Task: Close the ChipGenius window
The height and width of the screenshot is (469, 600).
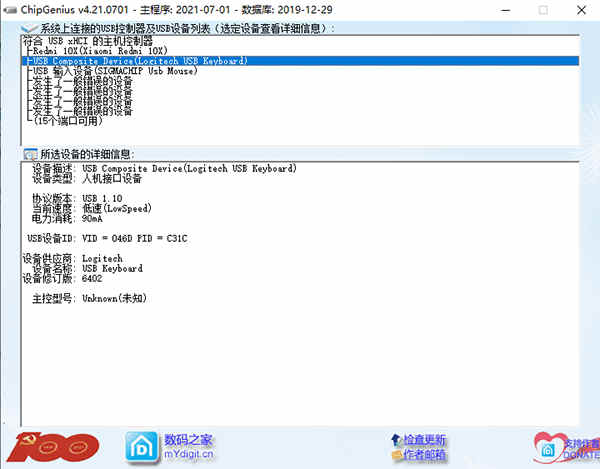Action: [x=581, y=10]
